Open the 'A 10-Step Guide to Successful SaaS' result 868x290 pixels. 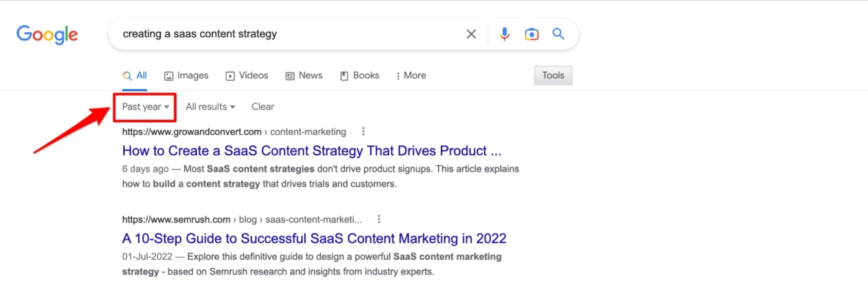point(314,238)
